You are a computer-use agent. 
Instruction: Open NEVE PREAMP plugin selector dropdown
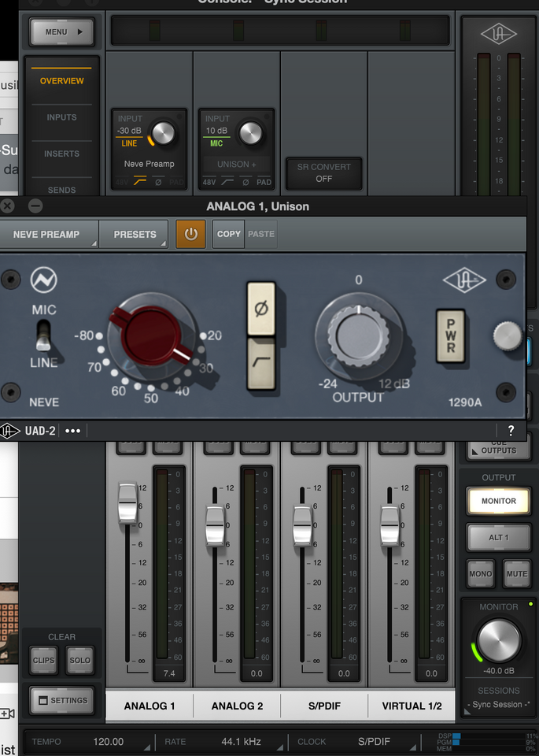pos(48,235)
